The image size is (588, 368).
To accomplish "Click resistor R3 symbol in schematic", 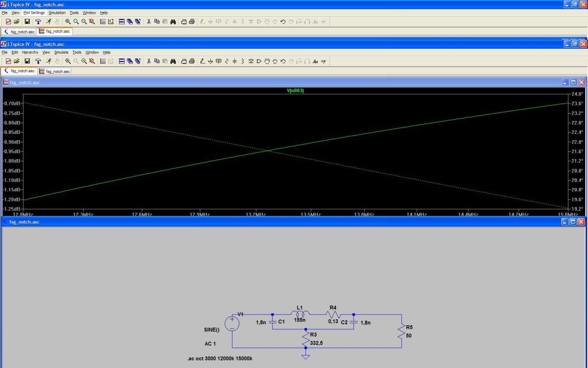I will coord(305,339).
